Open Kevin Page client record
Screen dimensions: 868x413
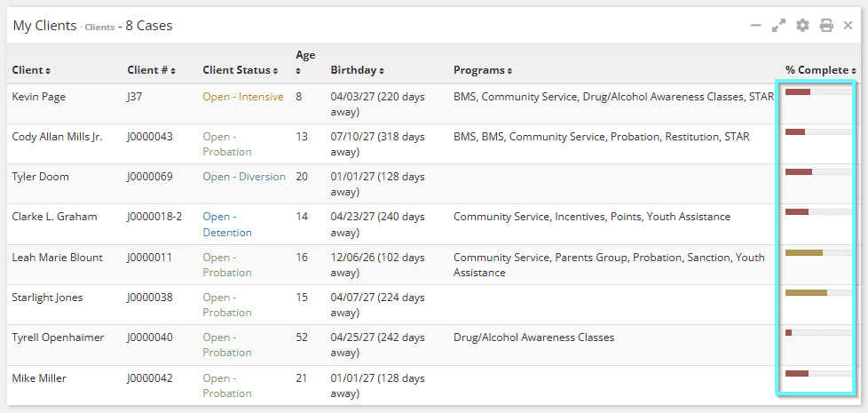coord(39,97)
